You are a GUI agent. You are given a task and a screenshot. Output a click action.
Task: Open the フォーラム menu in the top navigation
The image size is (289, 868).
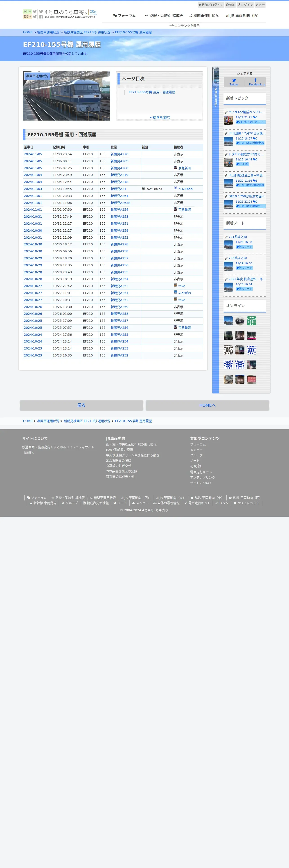[124, 16]
